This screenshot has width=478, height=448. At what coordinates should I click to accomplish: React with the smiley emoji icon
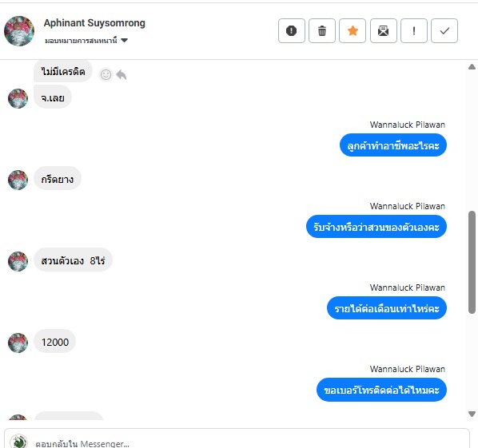point(106,74)
